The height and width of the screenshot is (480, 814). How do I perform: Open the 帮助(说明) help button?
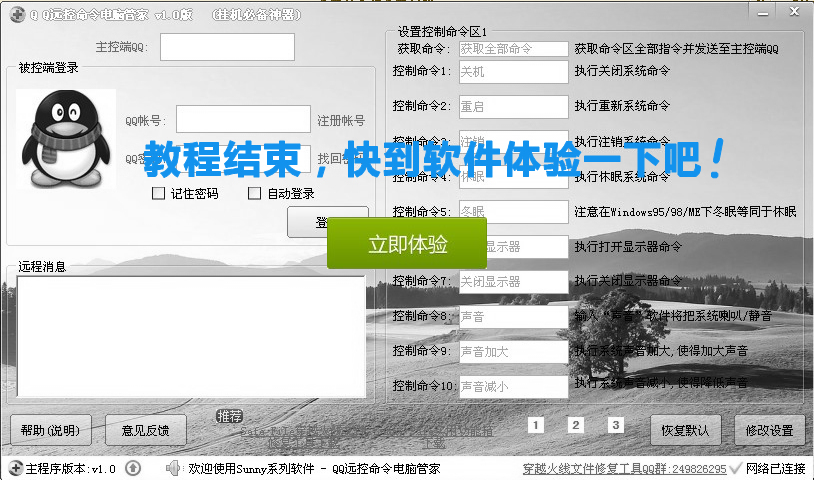(50, 430)
